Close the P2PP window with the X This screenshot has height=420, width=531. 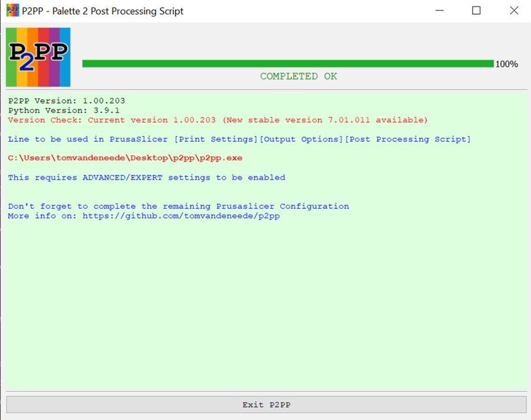click(x=513, y=11)
